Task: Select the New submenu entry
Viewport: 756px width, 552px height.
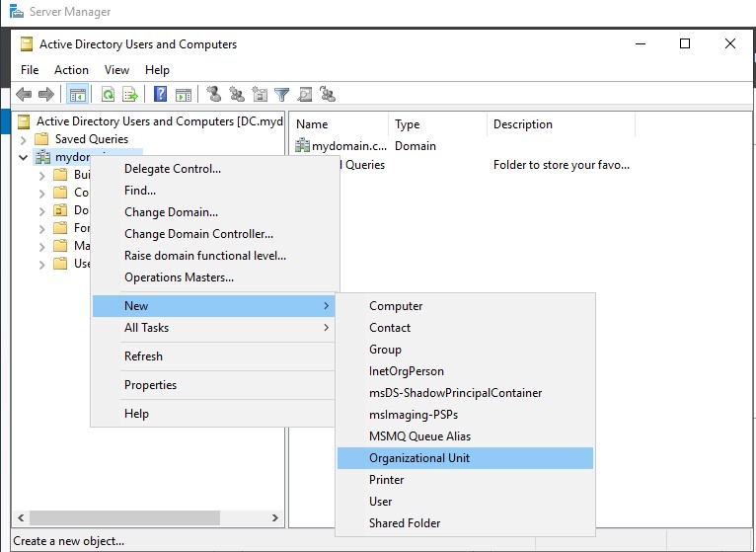Action: click(x=213, y=306)
